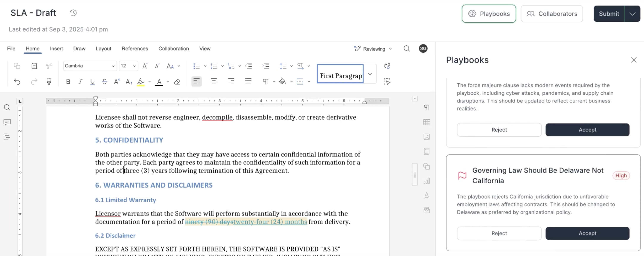Click the copy style paintbrush icon

pos(49,81)
